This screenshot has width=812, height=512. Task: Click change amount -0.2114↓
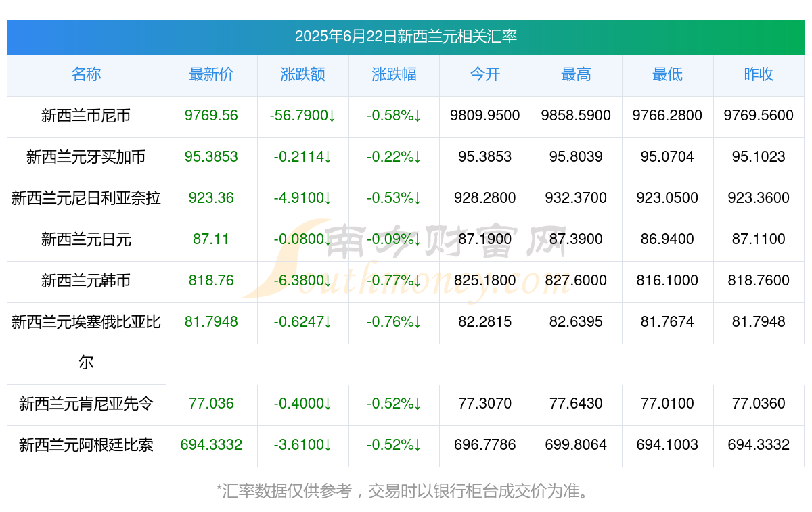302,157
